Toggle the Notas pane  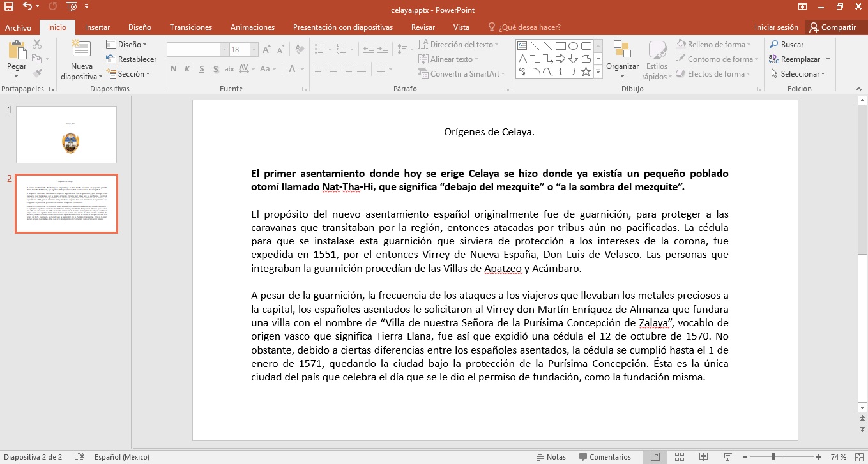pyautogui.click(x=550, y=457)
